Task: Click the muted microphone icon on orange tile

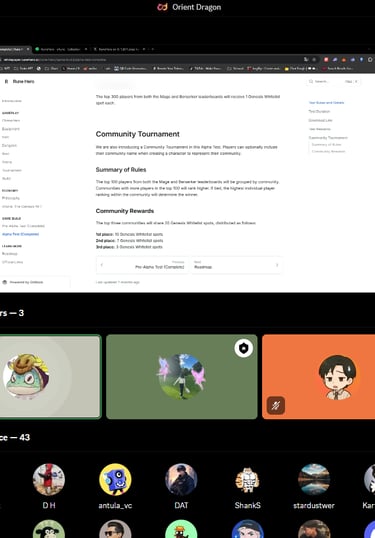Action: (276, 406)
